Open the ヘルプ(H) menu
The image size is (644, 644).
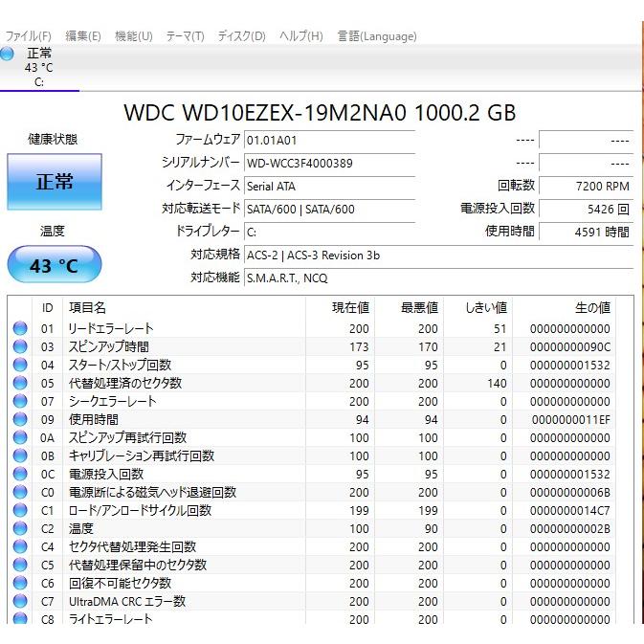tap(301, 36)
